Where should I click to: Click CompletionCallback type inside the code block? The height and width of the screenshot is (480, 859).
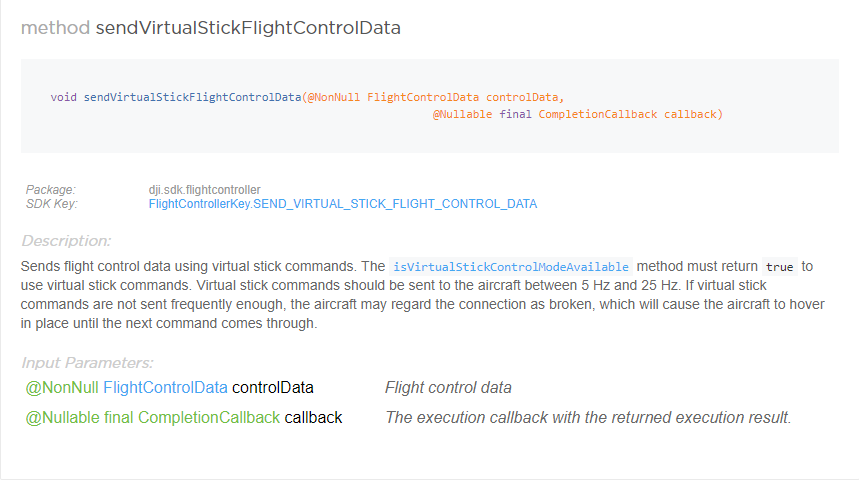click(x=597, y=114)
